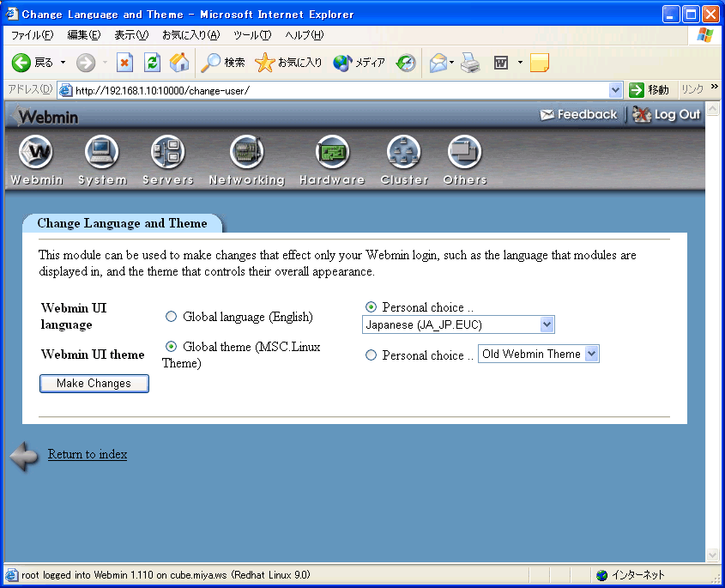Click the URL address input field

341,90
